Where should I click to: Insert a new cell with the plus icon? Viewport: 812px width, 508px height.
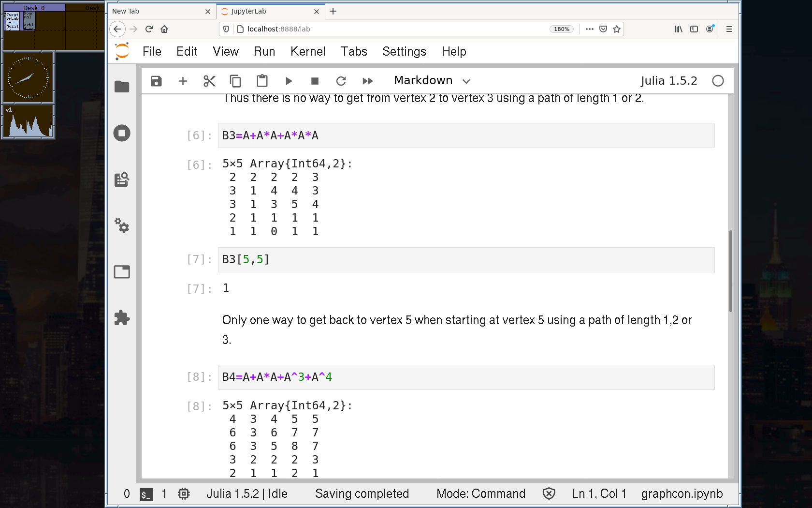point(183,81)
